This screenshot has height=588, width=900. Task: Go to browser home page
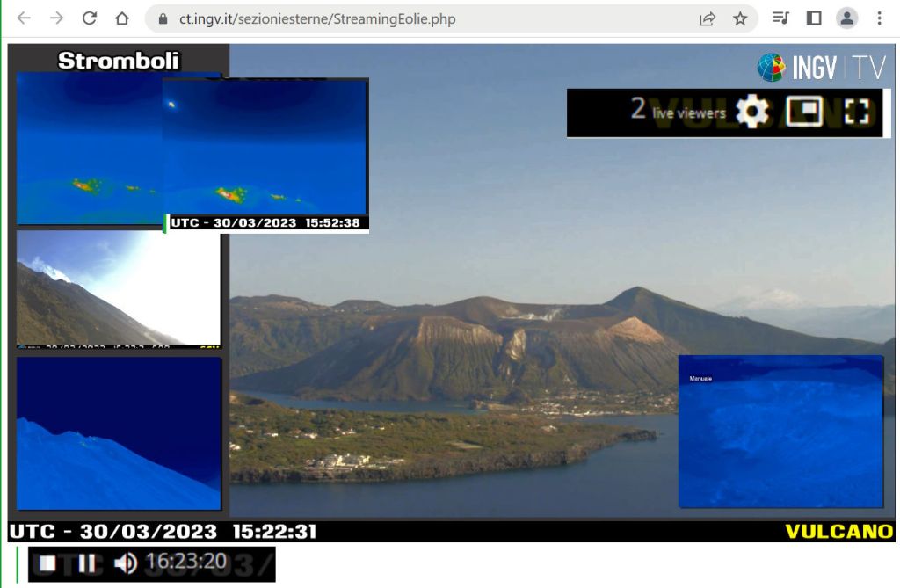pyautogui.click(x=122, y=18)
